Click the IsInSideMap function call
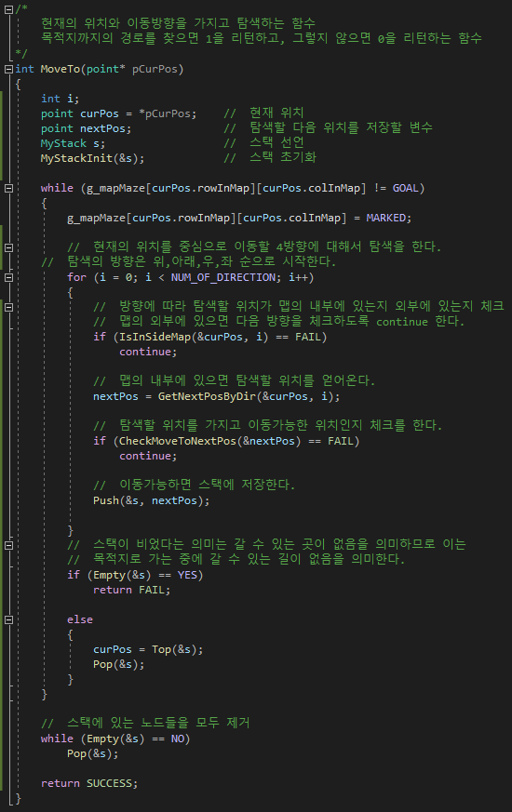The image size is (512, 812). pos(155,337)
